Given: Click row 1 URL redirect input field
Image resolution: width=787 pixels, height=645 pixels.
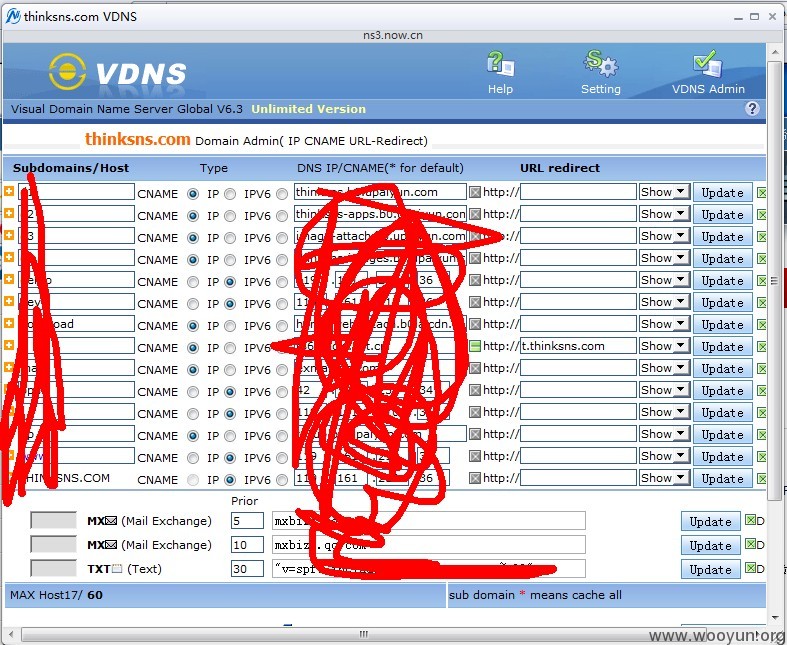Looking at the screenshot, I should pyautogui.click(x=578, y=192).
